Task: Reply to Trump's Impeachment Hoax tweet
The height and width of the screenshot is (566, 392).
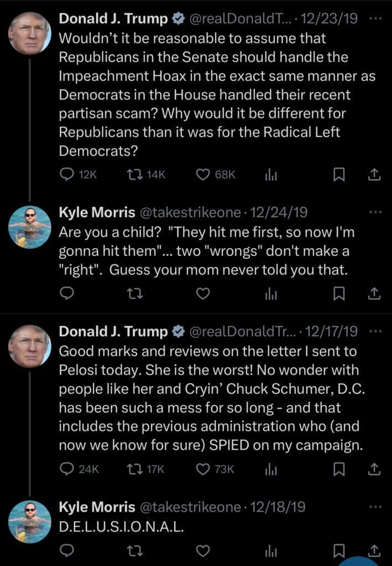Action: point(66,175)
